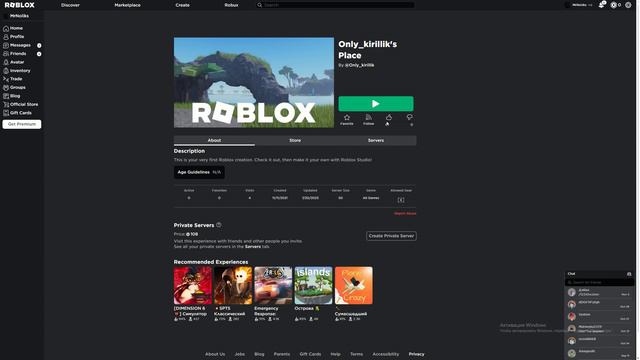Click the username in the top-right header
Viewport: 640px width, 360px height.
point(579,5)
